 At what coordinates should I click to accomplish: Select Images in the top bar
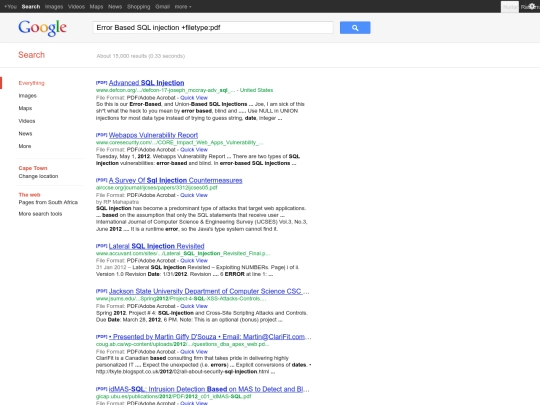(54, 7)
